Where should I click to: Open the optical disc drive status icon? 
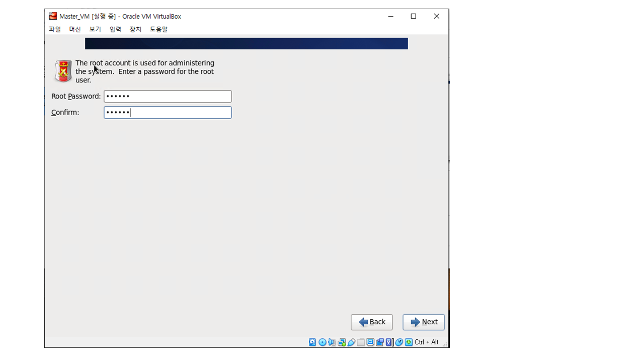click(323, 342)
